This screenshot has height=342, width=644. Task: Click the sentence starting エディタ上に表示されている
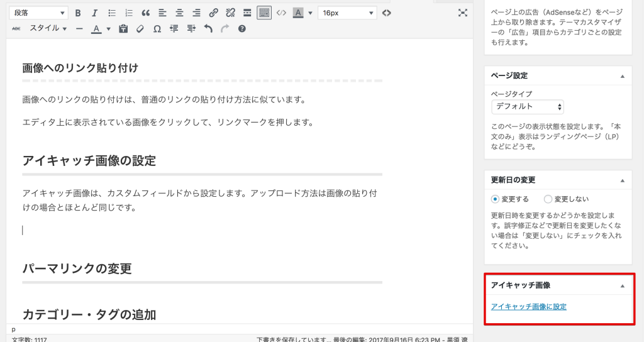(x=168, y=123)
